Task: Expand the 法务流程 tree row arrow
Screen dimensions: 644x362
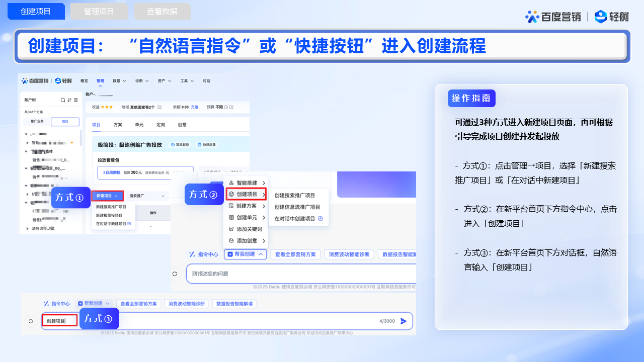Action: coord(27,229)
